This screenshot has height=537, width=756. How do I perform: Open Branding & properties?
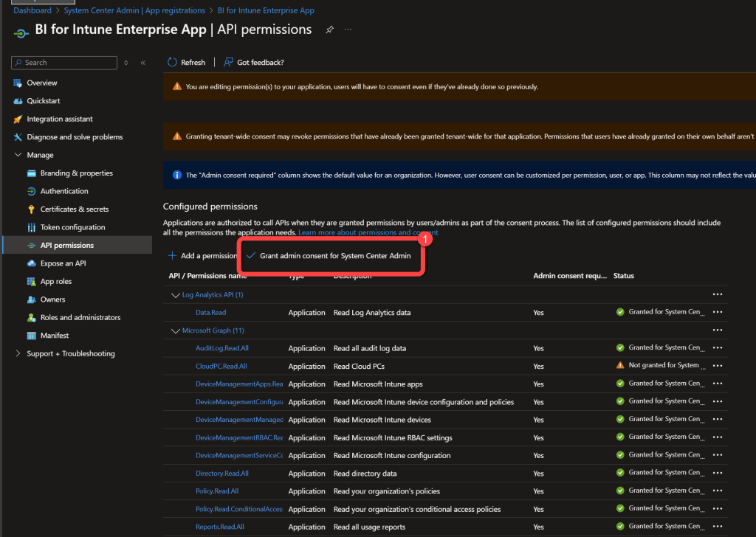click(x=76, y=173)
